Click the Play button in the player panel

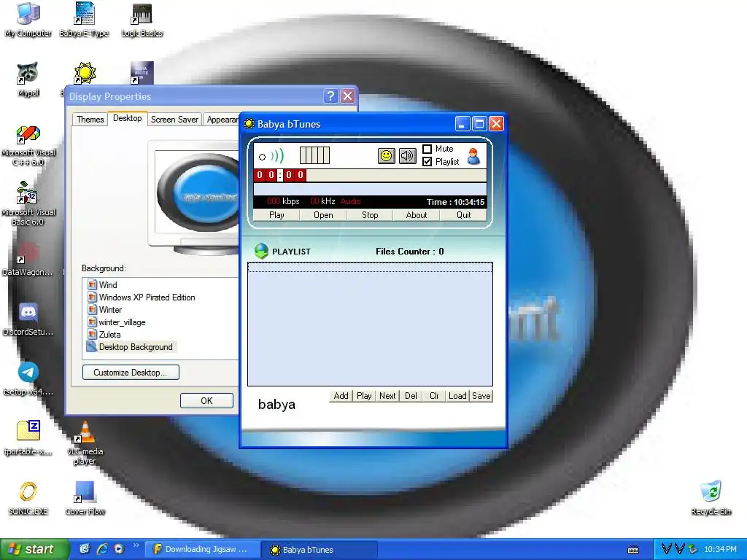point(276,215)
